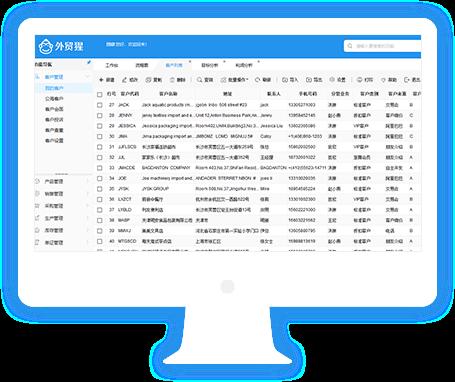
Task: Select the checkbox on row 34 JOE
Action: pos(100,178)
